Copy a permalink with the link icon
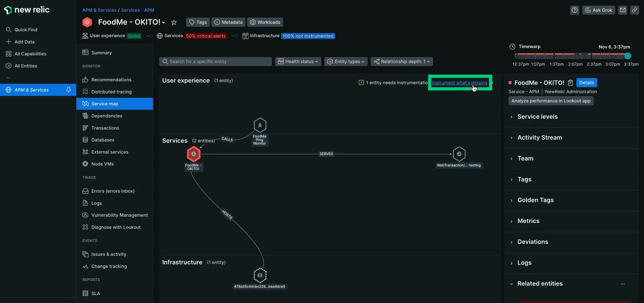The height and width of the screenshot is (303, 644). (635, 10)
